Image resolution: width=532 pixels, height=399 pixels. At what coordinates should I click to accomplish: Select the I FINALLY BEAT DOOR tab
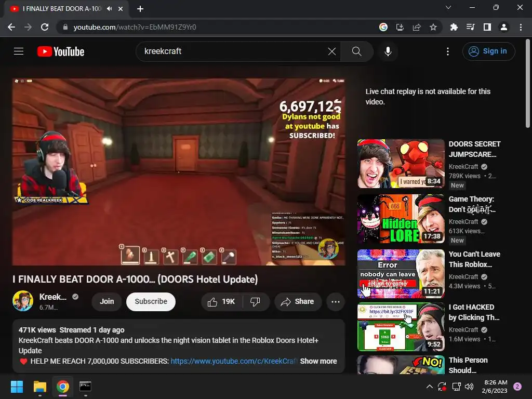click(x=62, y=9)
